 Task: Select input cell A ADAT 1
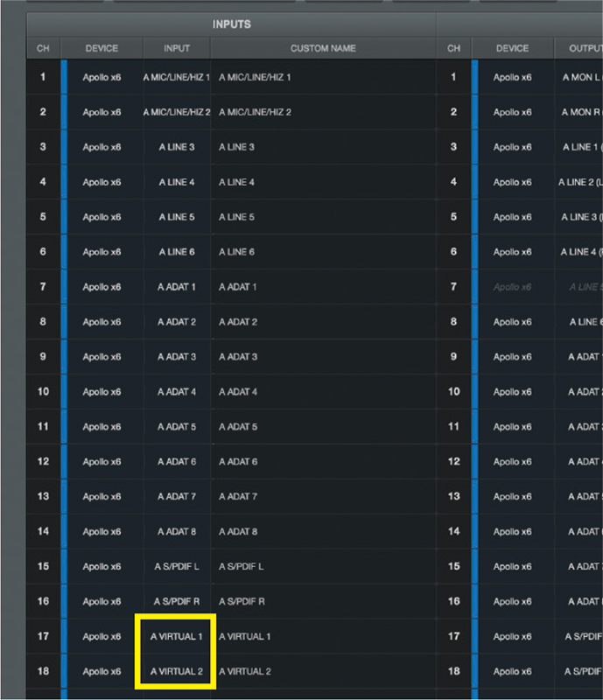pyautogui.click(x=177, y=287)
